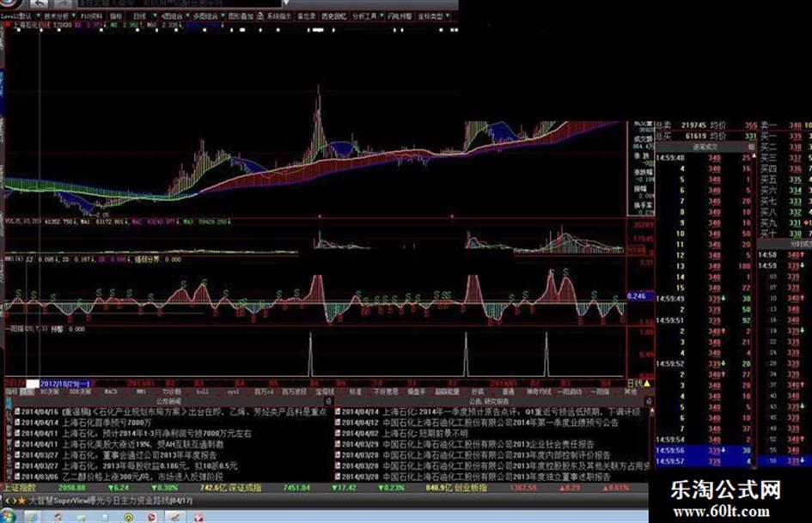Open the Level2默认 dropdown
This screenshot has height=523, width=812.
click(20, 16)
